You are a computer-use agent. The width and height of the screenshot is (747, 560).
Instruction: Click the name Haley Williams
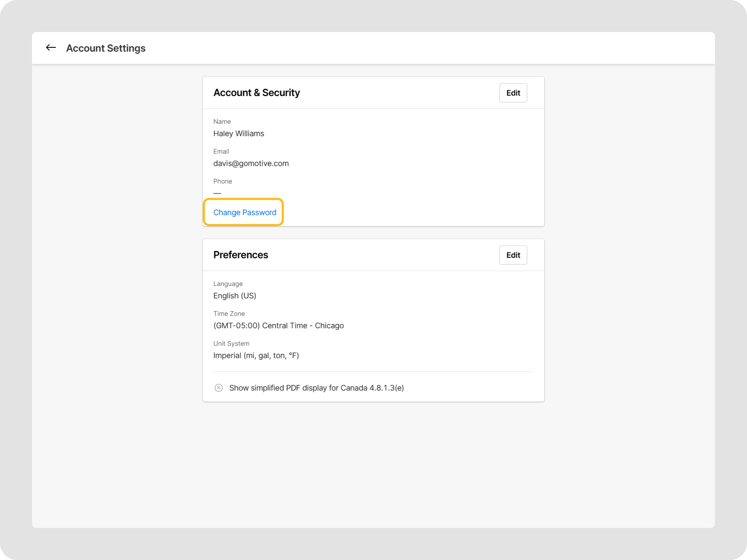click(x=239, y=134)
